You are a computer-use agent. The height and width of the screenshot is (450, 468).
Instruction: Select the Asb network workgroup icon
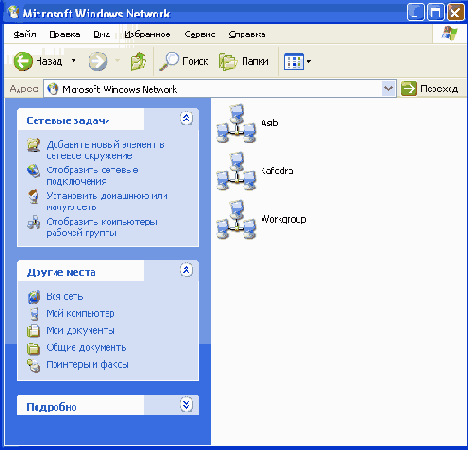[x=236, y=123]
